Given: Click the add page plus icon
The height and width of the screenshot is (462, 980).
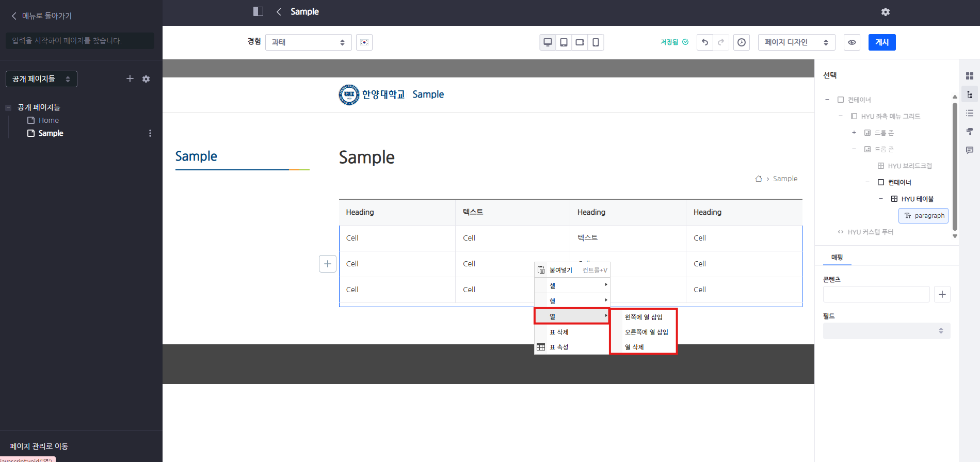Looking at the screenshot, I should tap(130, 78).
